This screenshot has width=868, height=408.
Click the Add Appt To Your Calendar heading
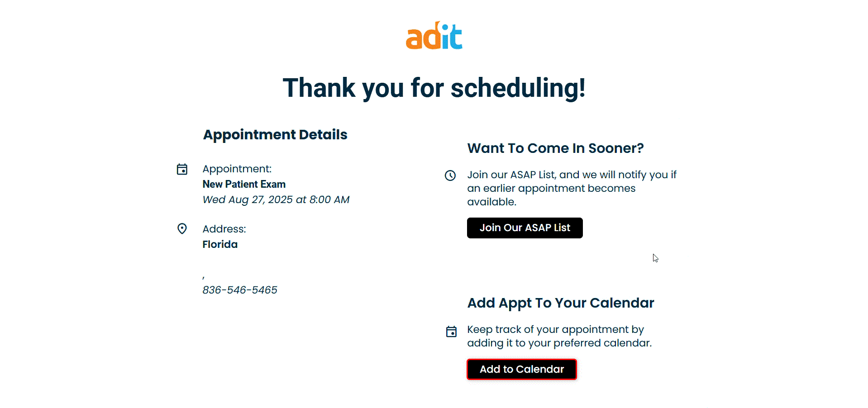tap(561, 303)
